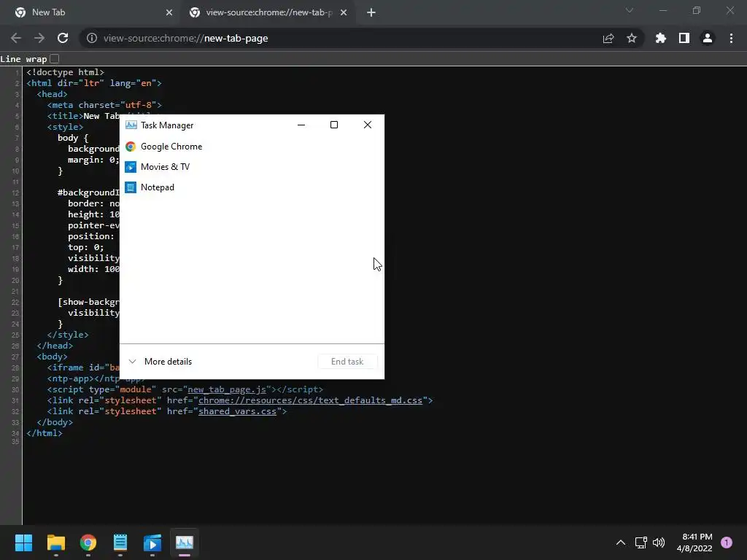Select Google Chrome in Task Manager
Viewport: 747px width, 560px height.
(x=252, y=147)
